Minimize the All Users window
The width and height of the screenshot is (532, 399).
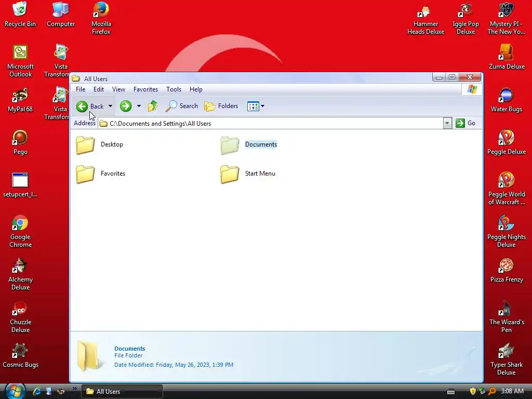tap(438, 77)
